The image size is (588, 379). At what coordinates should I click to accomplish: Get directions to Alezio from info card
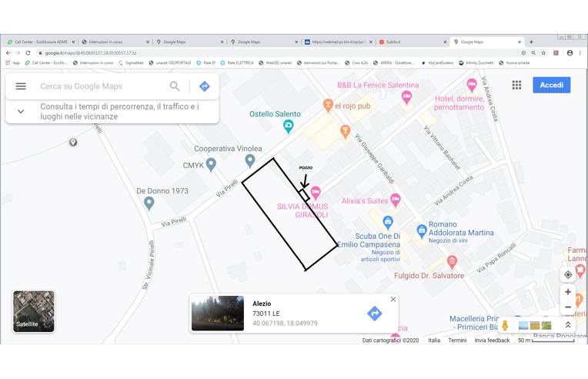[x=374, y=313]
